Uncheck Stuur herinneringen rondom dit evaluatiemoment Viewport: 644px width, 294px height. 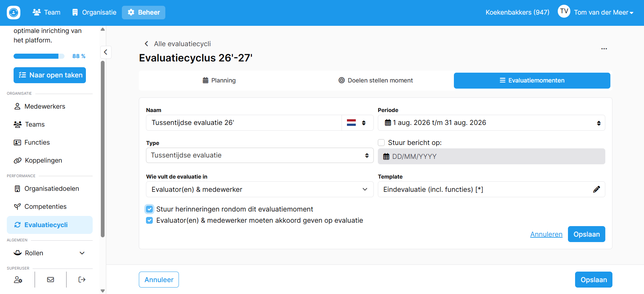[x=149, y=209]
